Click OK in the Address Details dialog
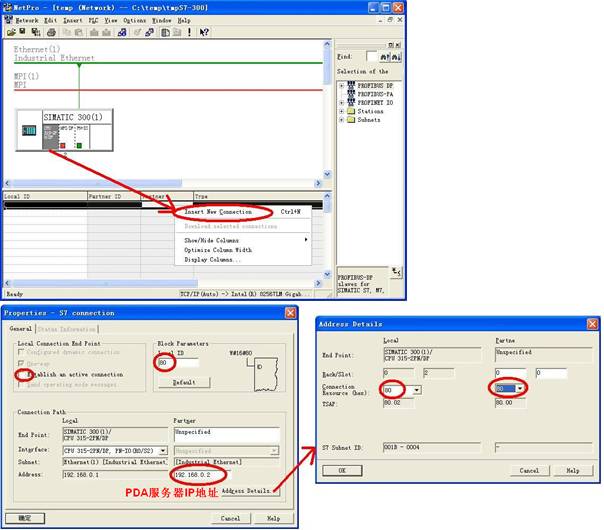Screen dimensions: 604x530 point(342,471)
